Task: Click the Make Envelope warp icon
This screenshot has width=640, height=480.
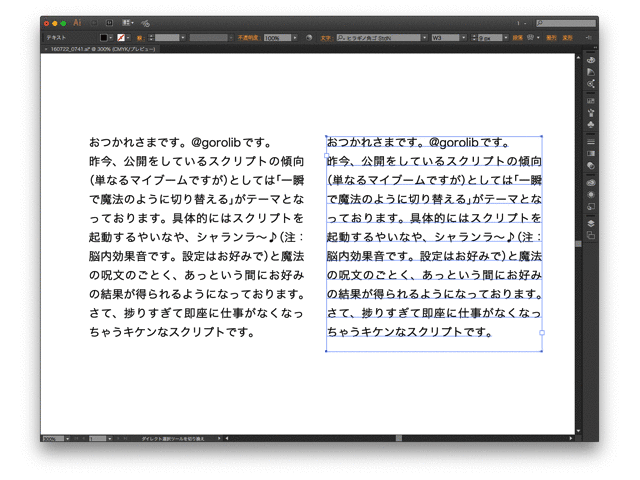Action: [530, 38]
